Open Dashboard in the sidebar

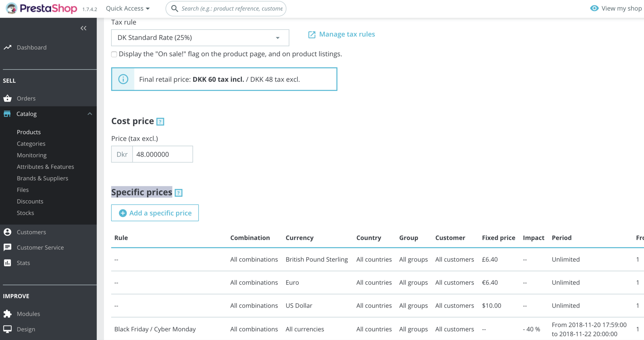coord(32,47)
